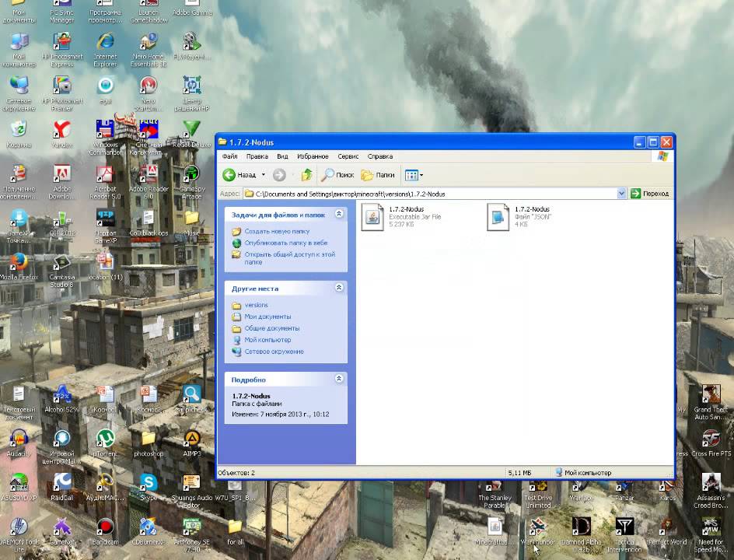Click the 1.7.2-Nodus window title bar
The height and width of the screenshot is (560, 734).
(x=424, y=142)
